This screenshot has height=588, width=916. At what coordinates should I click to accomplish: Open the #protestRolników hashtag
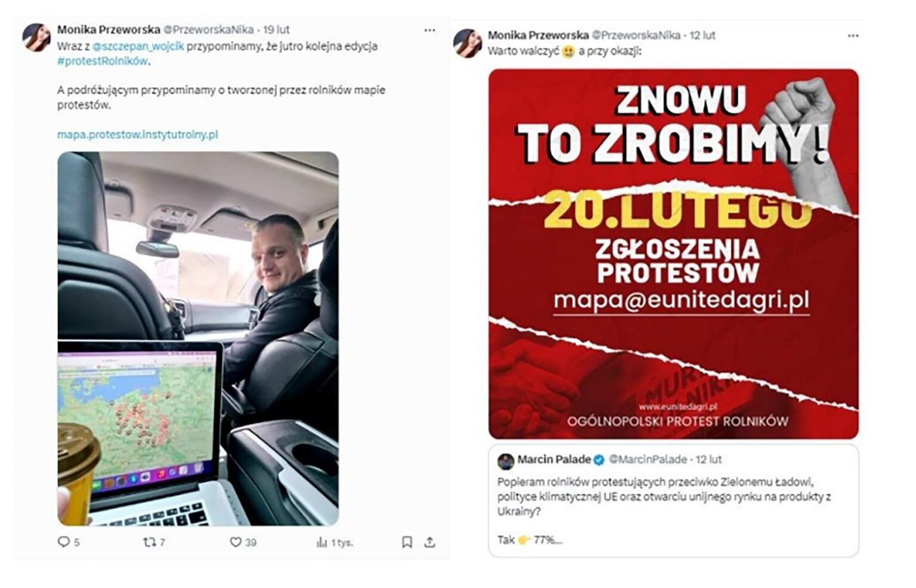[x=102, y=61]
